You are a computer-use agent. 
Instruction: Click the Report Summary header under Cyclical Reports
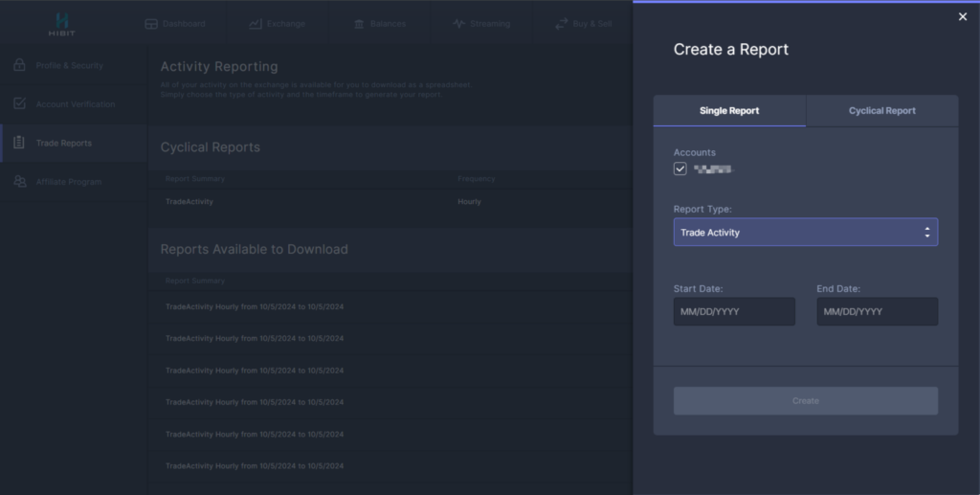(194, 179)
